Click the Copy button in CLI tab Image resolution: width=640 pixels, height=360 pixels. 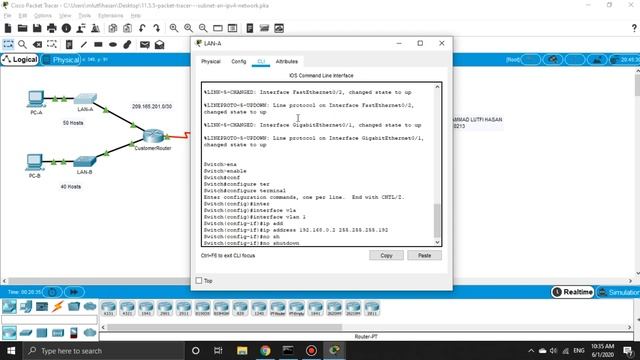[x=386, y=255]
